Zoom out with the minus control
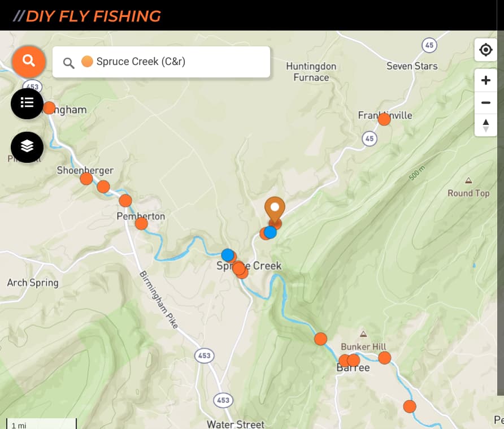This screenshot has width=504, height=429. [485, 102]
